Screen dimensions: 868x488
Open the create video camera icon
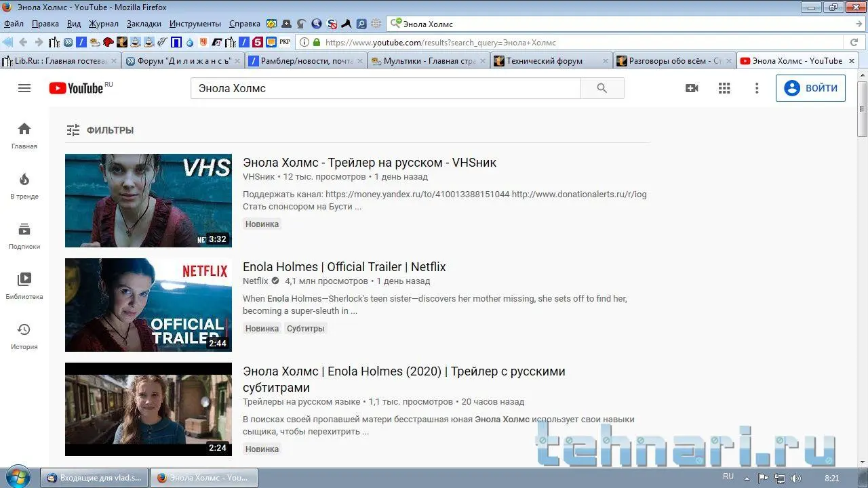coord(692,88)
